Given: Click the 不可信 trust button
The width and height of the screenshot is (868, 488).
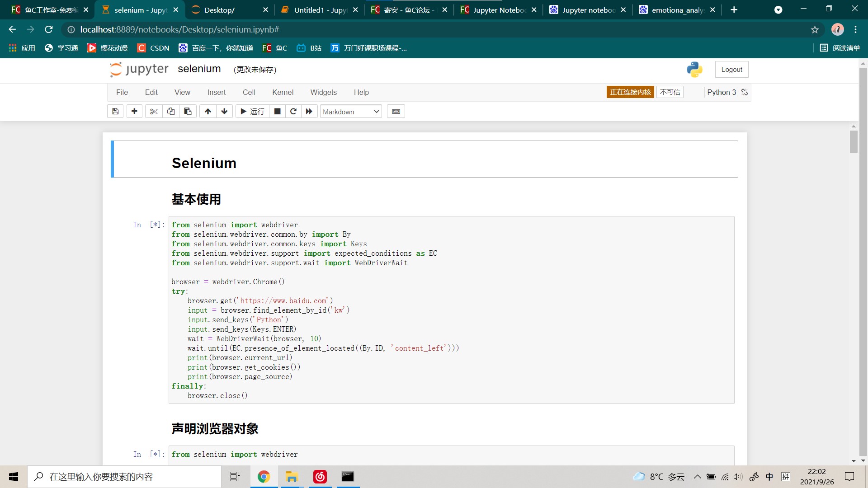Looking at the screenshot, I should click(x=670, y=92).
